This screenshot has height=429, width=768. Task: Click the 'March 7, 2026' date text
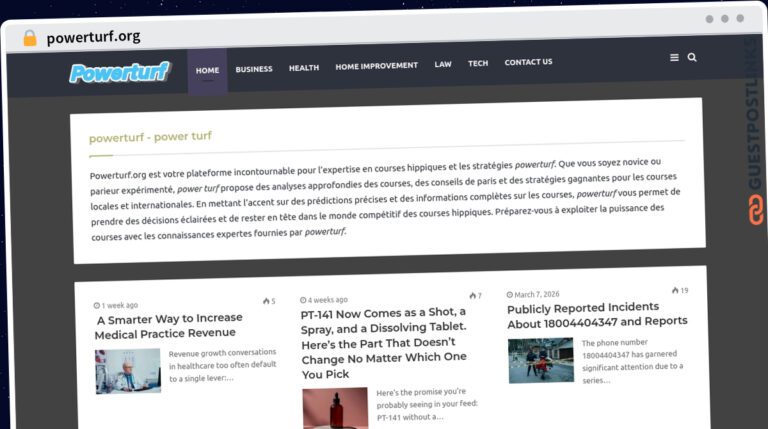click(x=537, y=294)
